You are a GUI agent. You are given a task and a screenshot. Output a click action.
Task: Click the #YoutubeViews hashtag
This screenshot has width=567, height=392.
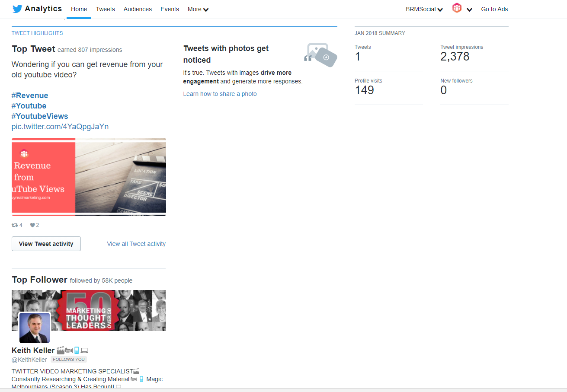tap(40, 116)
